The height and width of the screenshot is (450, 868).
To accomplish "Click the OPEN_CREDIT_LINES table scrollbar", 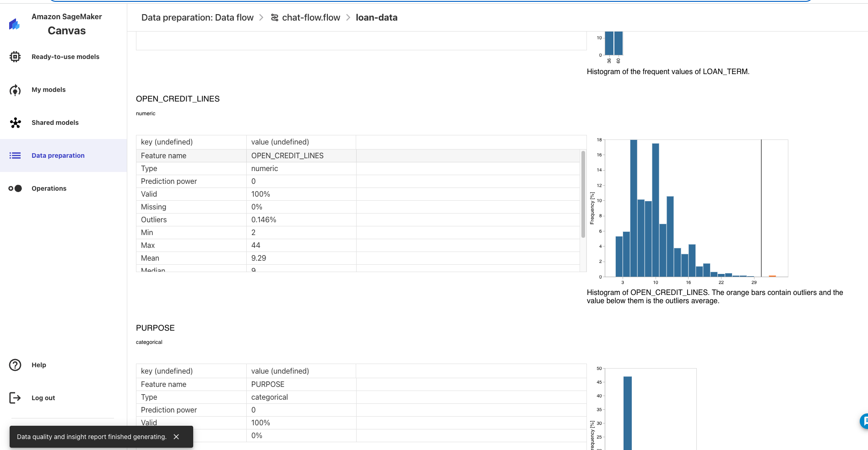I will point(583,194).
